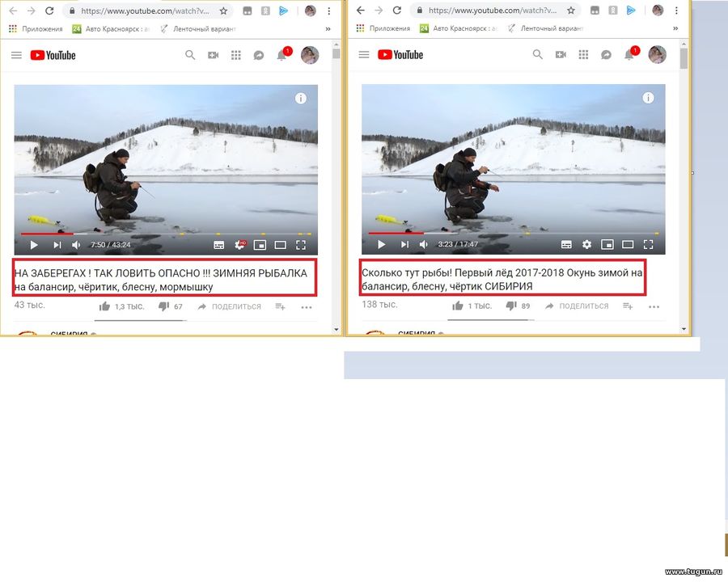728x582 pixels.
Task: Click the YouTube logo in the left window
Action: click(x=53, y=55)
